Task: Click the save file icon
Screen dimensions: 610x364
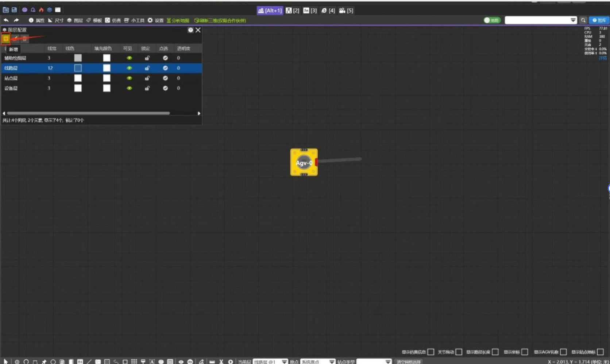Action: tap(14, 10)
